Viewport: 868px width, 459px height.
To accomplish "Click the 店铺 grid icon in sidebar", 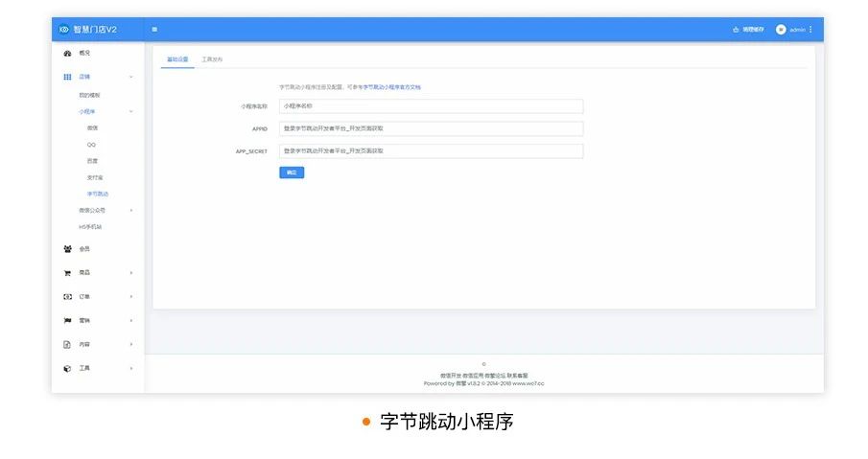I will [67, 77].
